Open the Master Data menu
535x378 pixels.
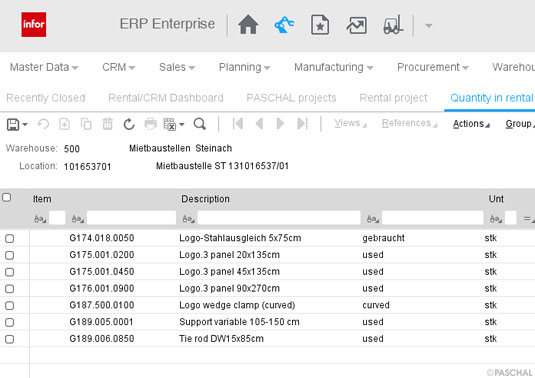44,67
